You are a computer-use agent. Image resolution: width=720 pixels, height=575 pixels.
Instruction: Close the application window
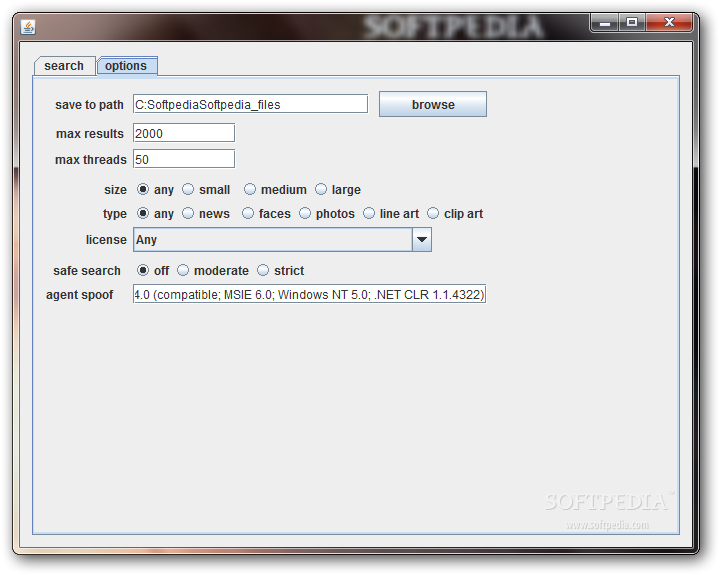coord(669,22)
